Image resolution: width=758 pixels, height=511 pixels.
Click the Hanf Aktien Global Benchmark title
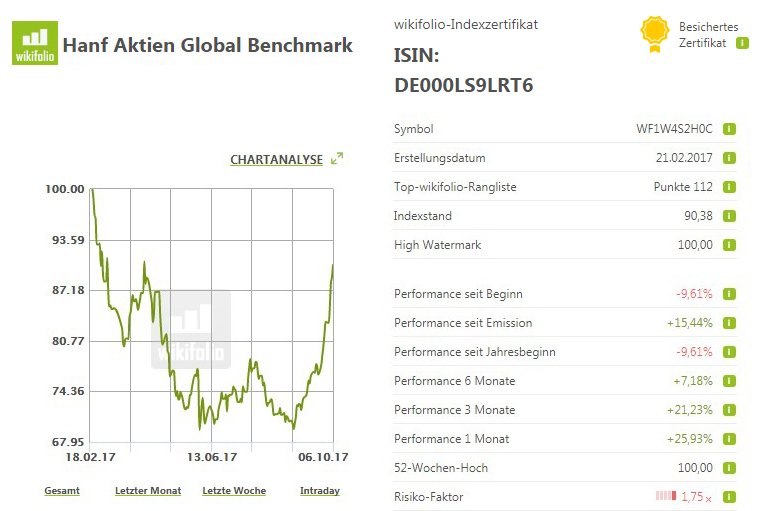point(207,46)
